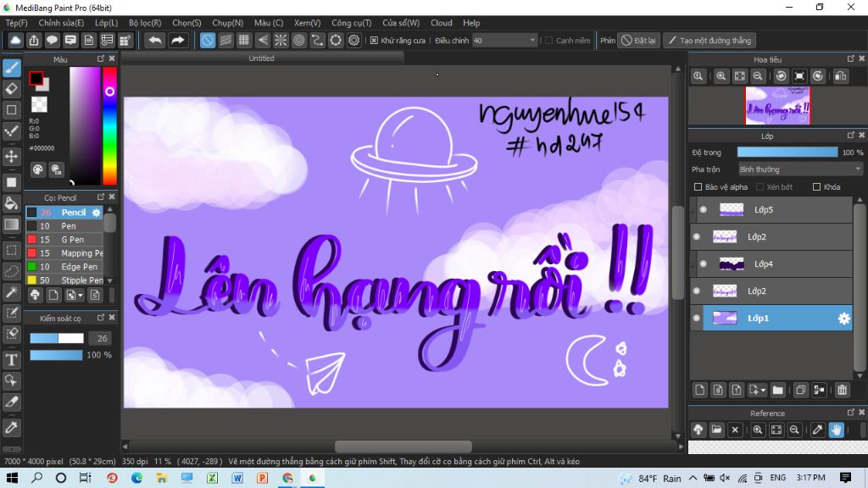868x488 pixels.
Task: Click the Redo arrow
Action: tap(178, 41)
